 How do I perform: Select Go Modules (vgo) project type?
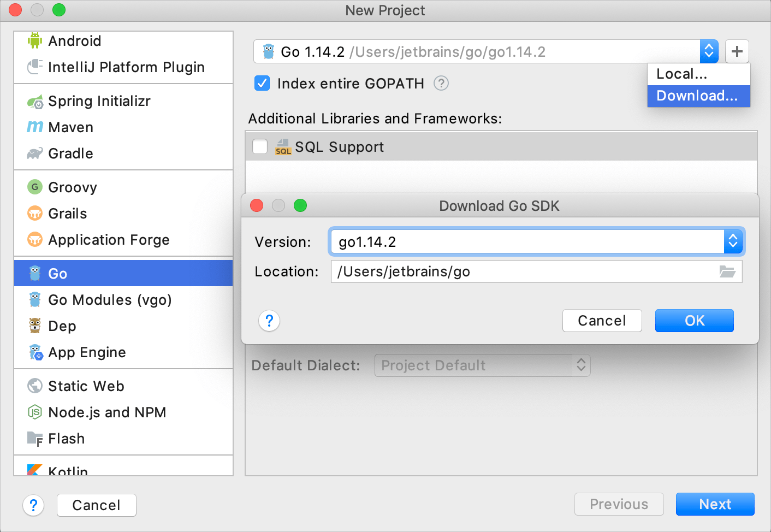pos(123,299)
